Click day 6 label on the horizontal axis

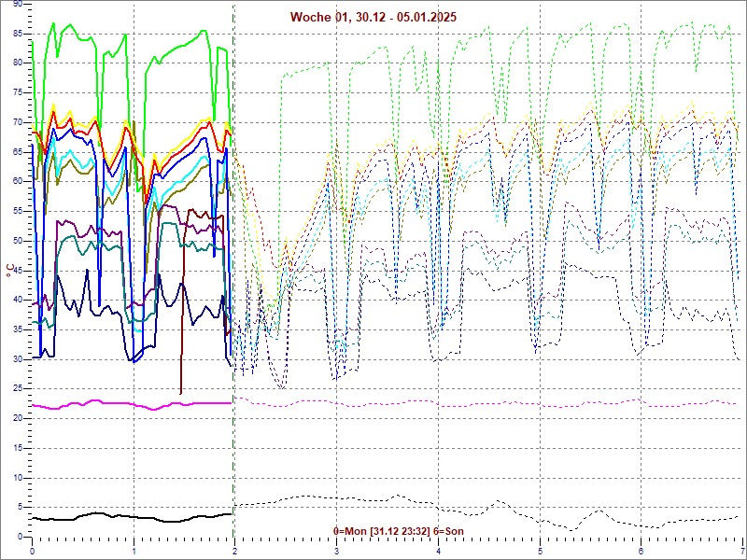(x=641, y=552)
